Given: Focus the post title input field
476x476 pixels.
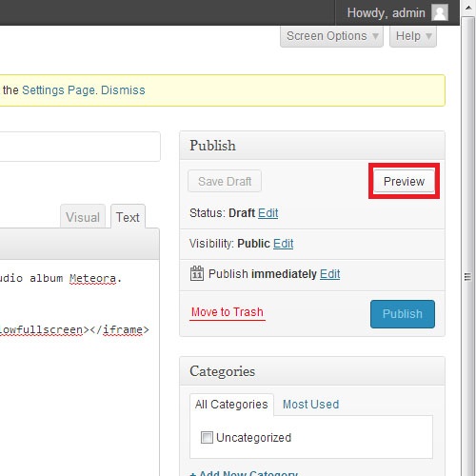Looking at the screenshot, I should click(80, 147).
